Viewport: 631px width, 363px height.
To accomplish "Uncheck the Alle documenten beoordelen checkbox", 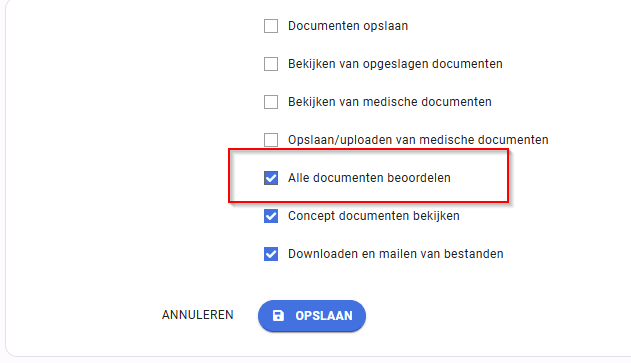I will (271, 178).
